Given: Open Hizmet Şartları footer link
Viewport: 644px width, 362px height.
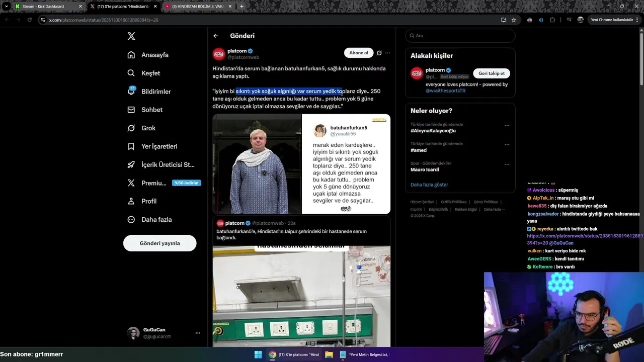Looking at the screenshot, I should pyautogui.click(x=422, y=202).
